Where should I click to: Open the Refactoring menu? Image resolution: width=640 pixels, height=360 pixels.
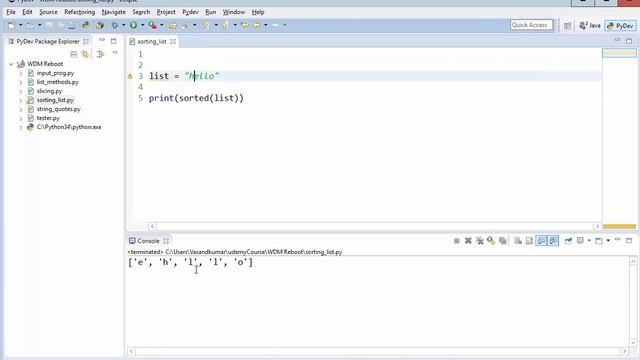80,12
